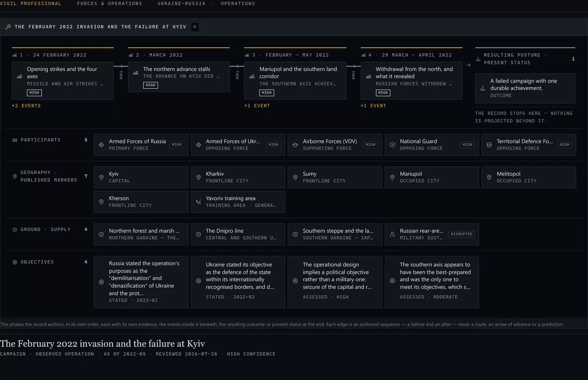Click the Airborne Forces (VDV) unit icon

295,145
